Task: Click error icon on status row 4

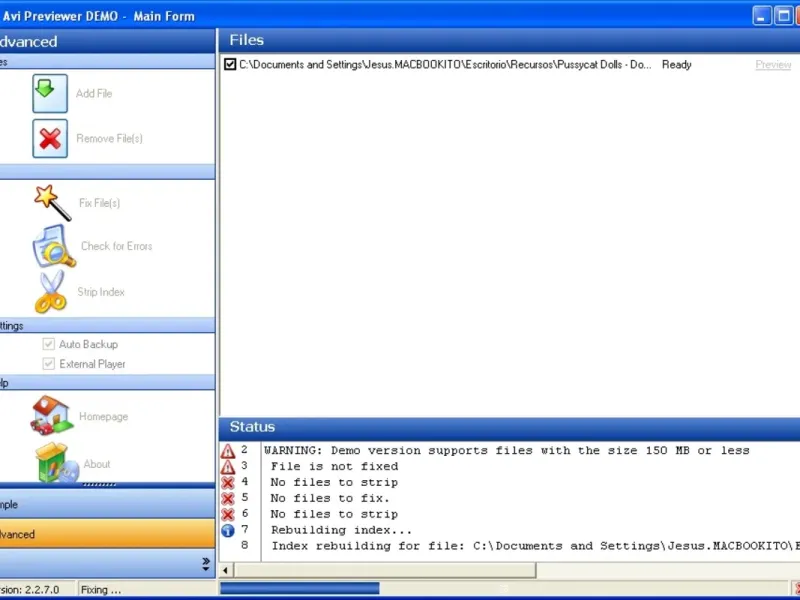Action: point(228,483)
